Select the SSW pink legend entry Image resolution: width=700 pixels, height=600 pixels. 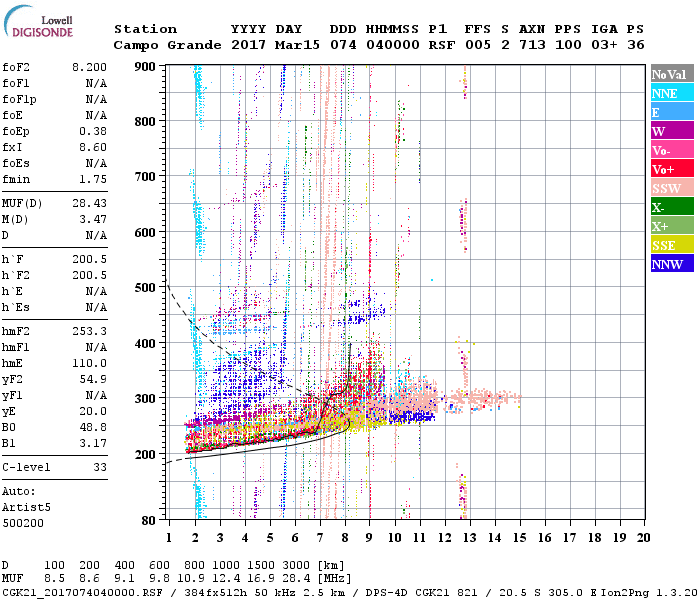pos(669,189)
